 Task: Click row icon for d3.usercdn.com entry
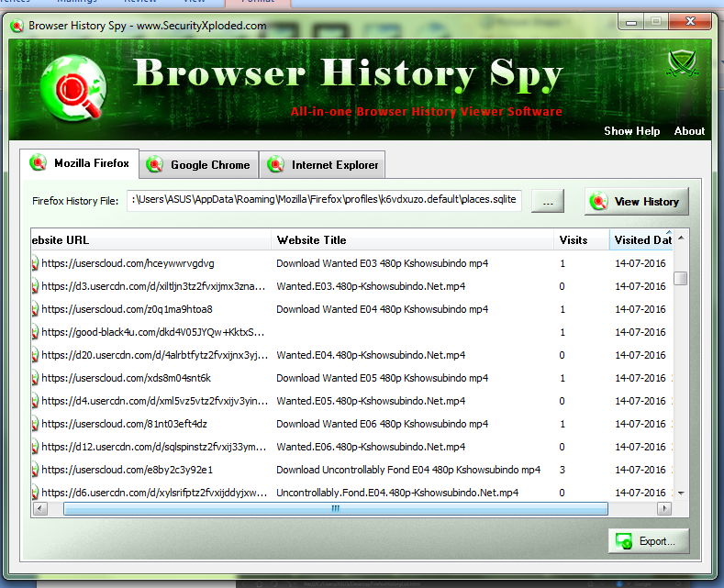point(35,286)
